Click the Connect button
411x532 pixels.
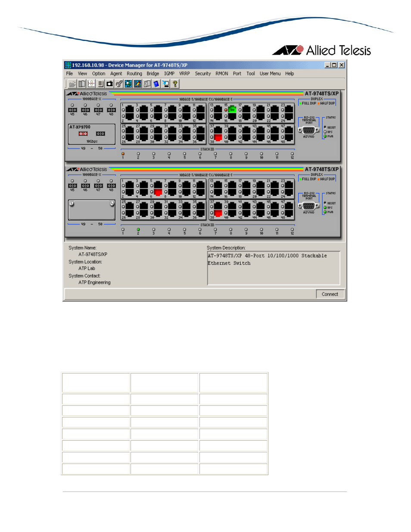click(x=330, y=294)
